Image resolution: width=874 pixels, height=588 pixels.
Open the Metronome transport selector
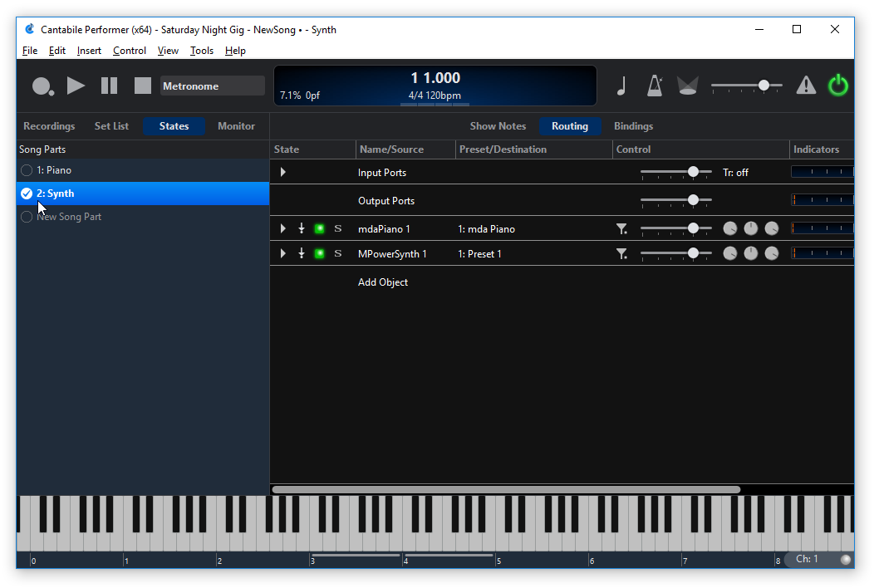click(212, 86)
